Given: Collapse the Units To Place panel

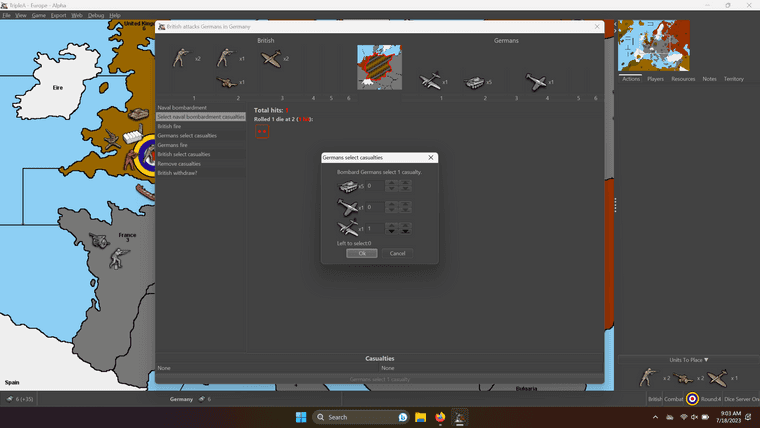Looking at the screenshot, I should [688, 360].
